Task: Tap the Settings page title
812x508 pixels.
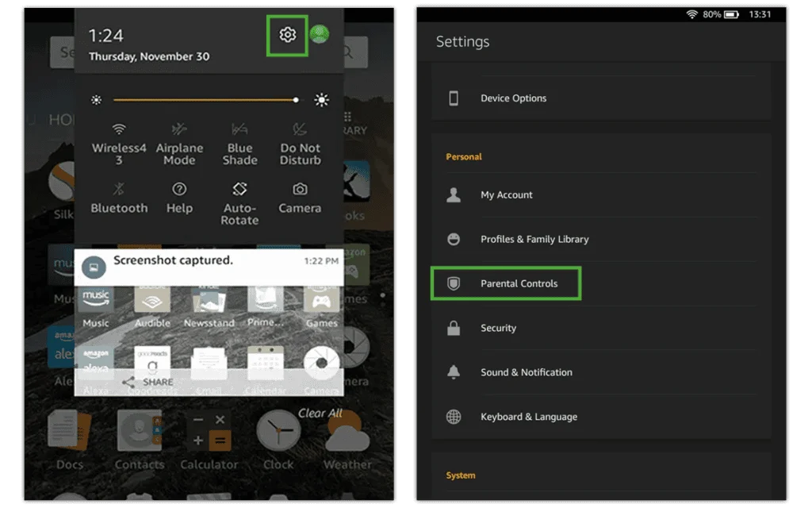Action: click(x=462, y=41)
